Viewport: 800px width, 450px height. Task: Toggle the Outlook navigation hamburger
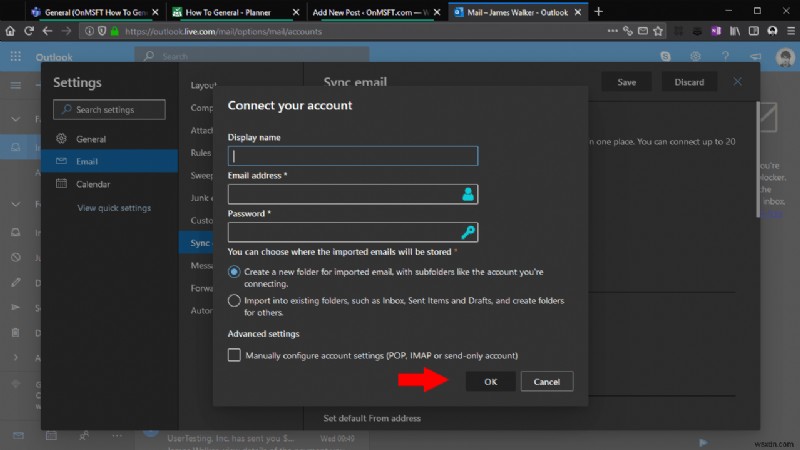[x=16, y=85]
